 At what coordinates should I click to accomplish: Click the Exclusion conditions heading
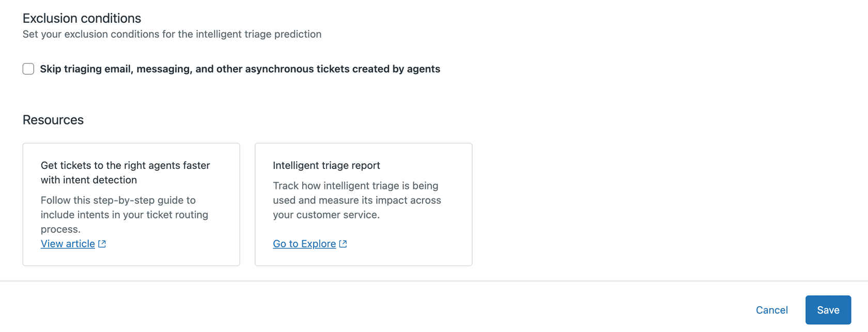(x=81, y=18)
